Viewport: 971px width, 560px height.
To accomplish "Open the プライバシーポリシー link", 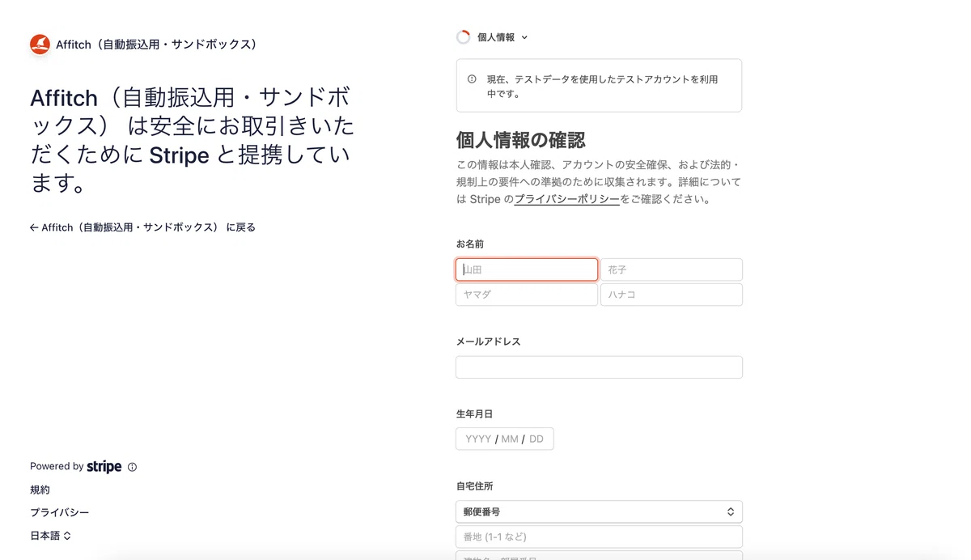I will point(567,199).
